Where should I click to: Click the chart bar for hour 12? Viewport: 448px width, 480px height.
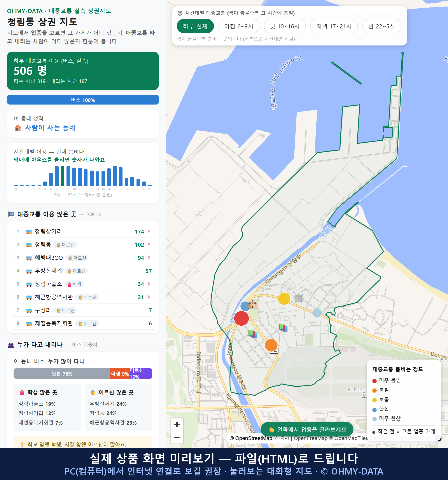pos(86,178)
